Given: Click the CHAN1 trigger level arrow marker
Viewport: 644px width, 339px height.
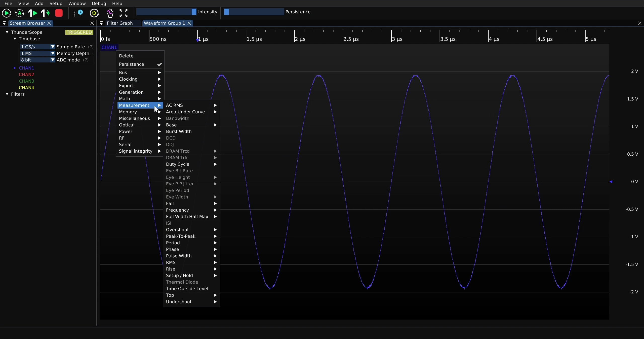Looking at the screenshot, I should [611, 182].
